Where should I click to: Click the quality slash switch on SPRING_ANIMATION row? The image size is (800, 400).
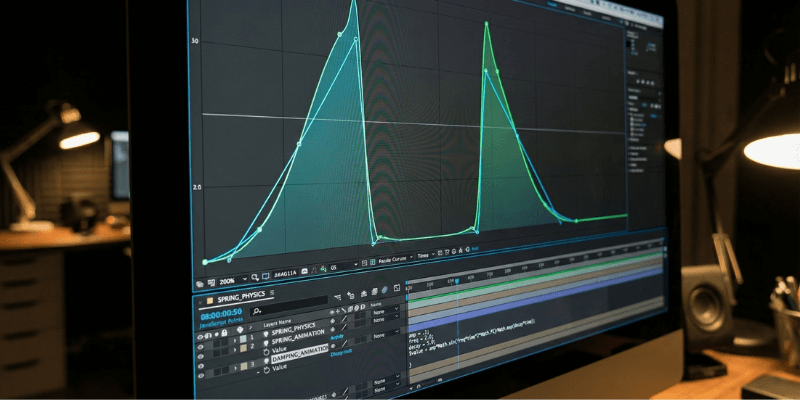tap(344, 327)
